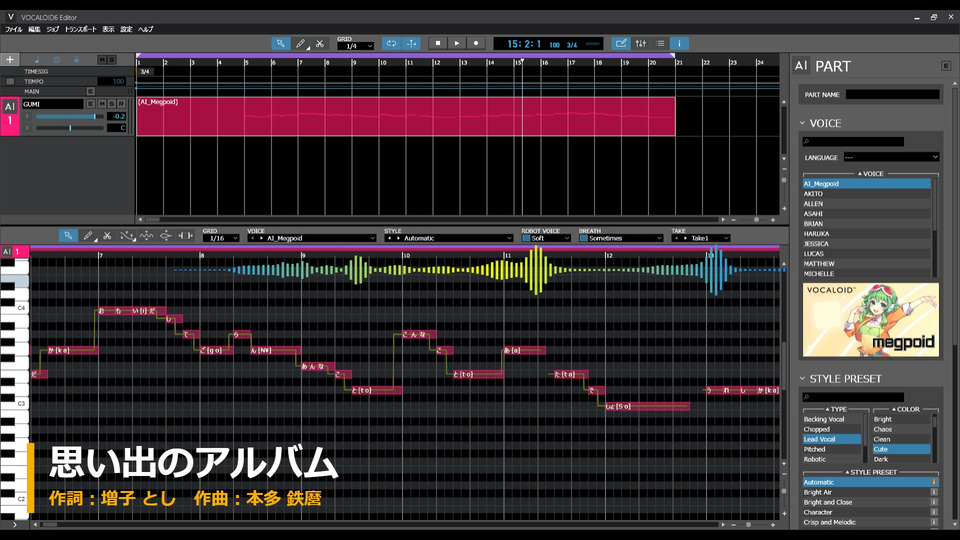Image resolution: width=960 pixels, height=540 pixels.
Task: Open the VOICE AI_Megpoid dropdown in editor
Action: (x=312, y=238)
